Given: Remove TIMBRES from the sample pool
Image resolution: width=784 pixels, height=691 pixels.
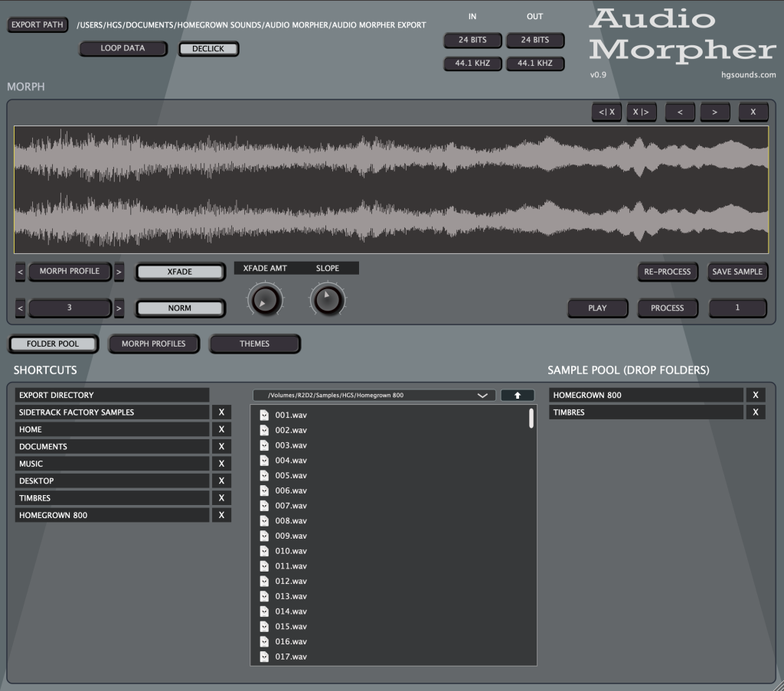Looking at the screenshot, I should (756, 412).
